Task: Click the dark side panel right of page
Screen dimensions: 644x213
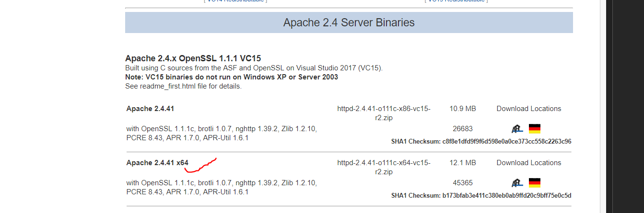Action: click(625, 105)
